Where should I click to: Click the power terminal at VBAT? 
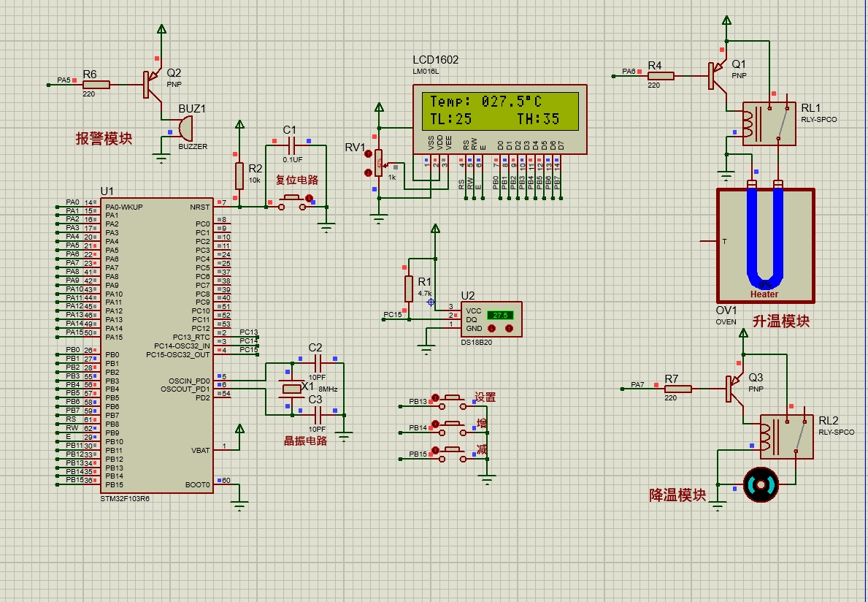(239, 429)
